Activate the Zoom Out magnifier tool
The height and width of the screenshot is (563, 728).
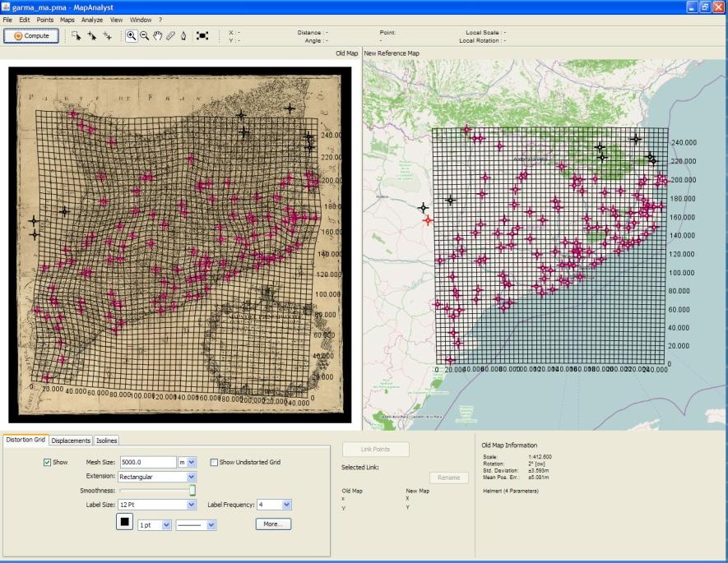pos(145,35)
